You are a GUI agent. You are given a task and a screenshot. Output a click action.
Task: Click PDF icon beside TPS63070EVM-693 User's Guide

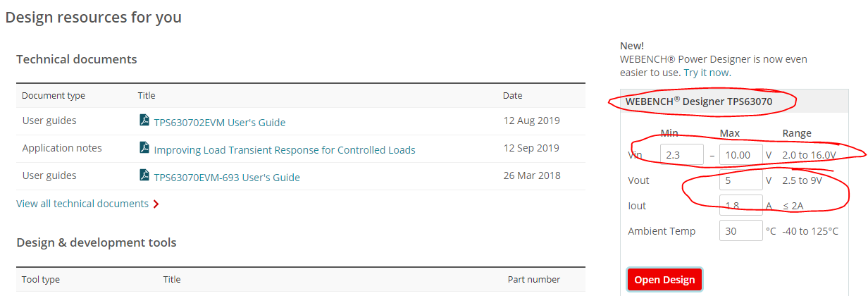coord(144,176)
